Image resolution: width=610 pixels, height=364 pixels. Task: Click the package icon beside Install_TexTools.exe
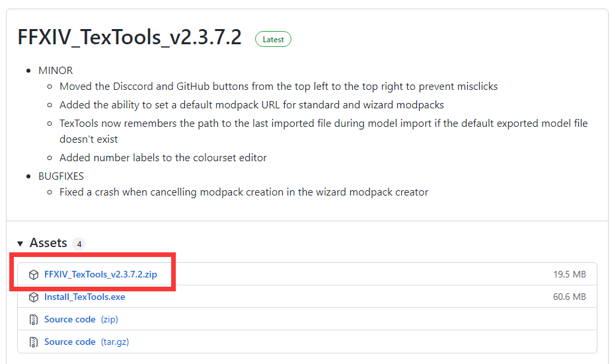(x=34, y=297)
